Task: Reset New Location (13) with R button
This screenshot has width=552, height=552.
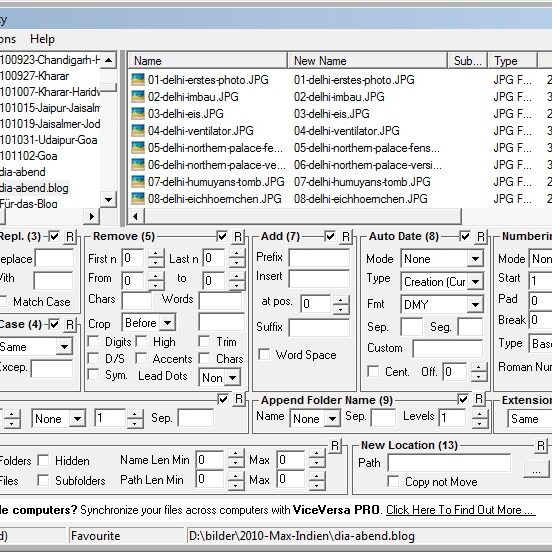Action: 541,446
